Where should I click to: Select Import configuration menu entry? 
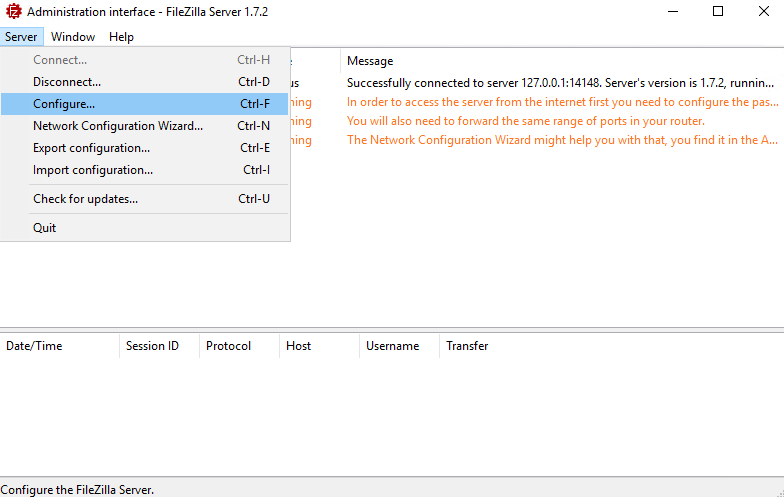[93, 170]
